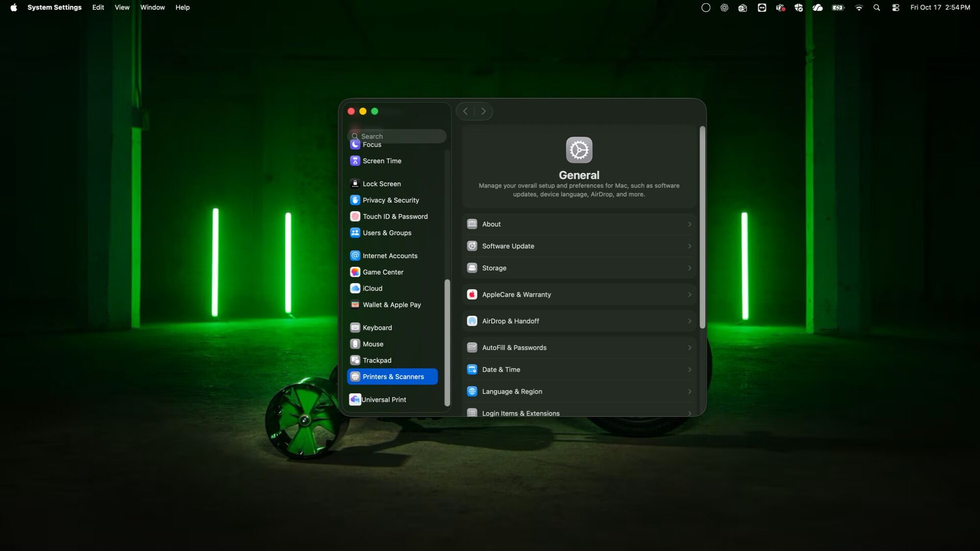Open Wallet & Apple Pay icon
980x551 pixels.
[355, 305]
